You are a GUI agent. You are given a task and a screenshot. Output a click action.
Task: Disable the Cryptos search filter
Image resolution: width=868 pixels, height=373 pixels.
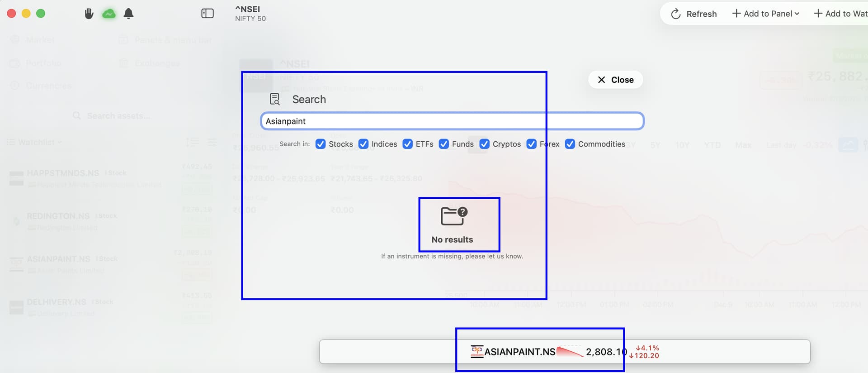tap(484, 144)
